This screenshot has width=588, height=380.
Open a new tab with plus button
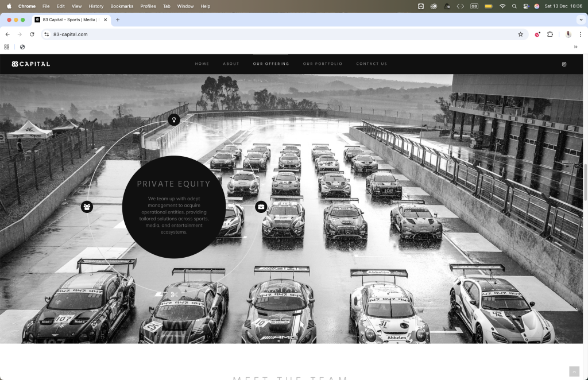(x=118, y=20)
